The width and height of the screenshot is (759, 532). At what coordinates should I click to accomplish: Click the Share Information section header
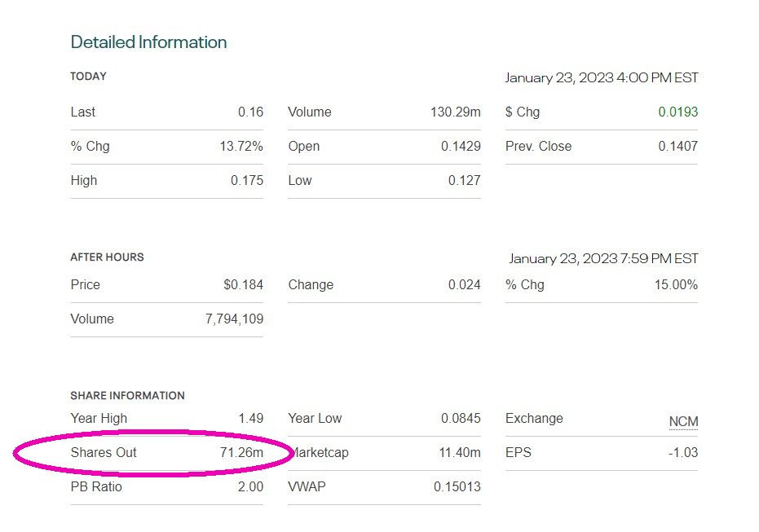pos(127,395)
